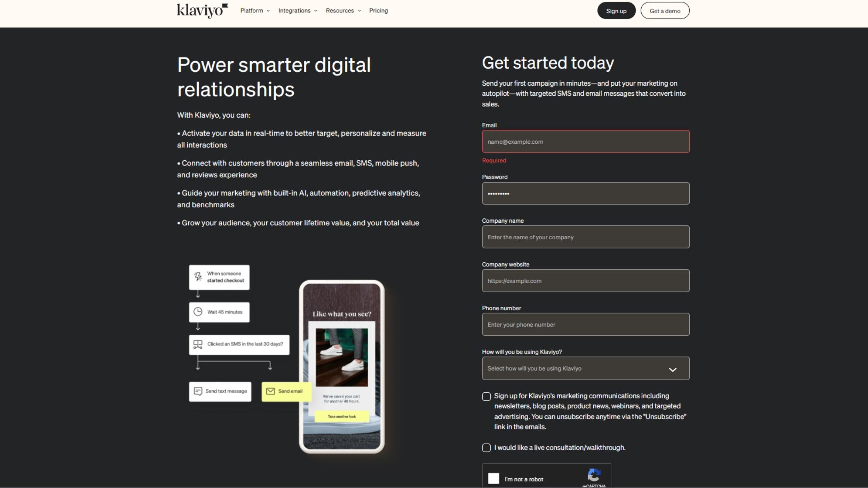Screen dimensions: 868x488
Task: Click the wait timer icon in workflow
Action: pos(197,312)
